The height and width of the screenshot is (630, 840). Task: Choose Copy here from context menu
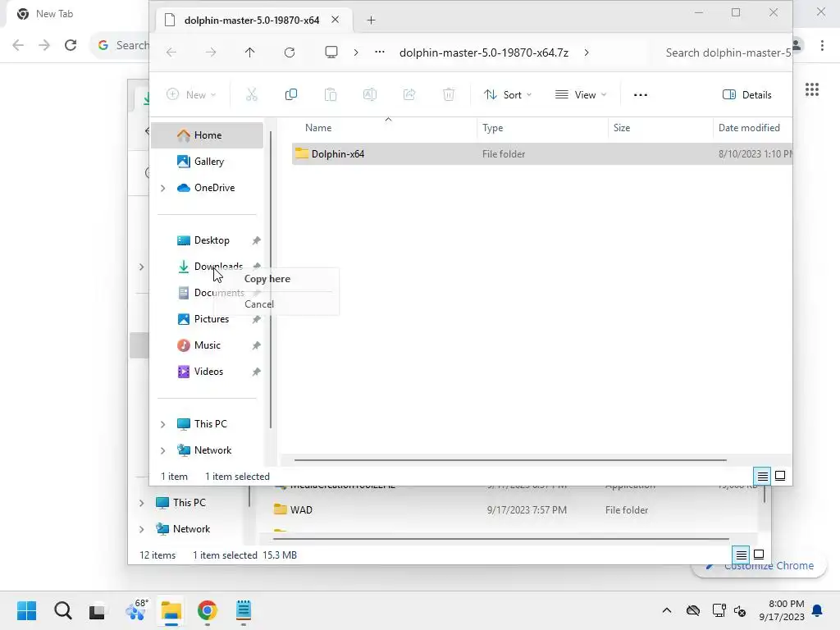point(267,279)
